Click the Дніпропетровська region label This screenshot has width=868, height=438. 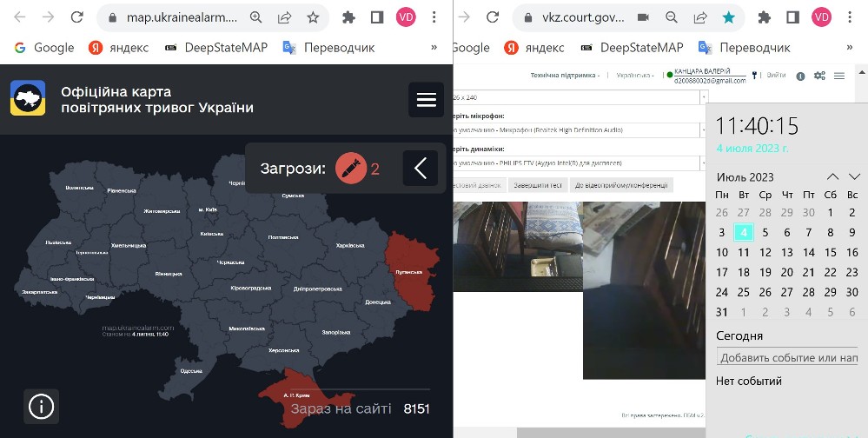point(318,289)
